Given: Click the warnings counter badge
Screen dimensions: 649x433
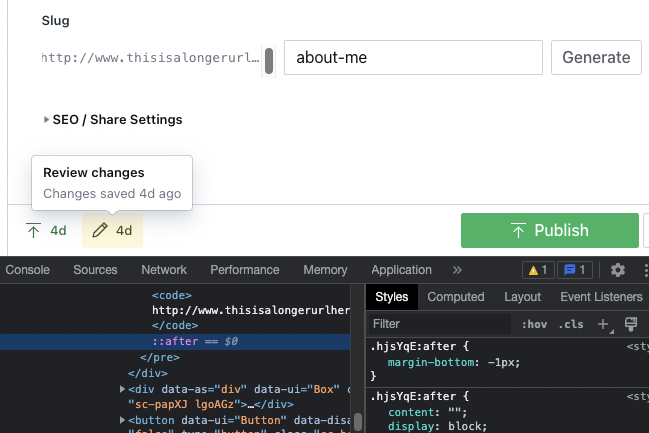Looking at the screenshot, I should (x=538, y=270).
